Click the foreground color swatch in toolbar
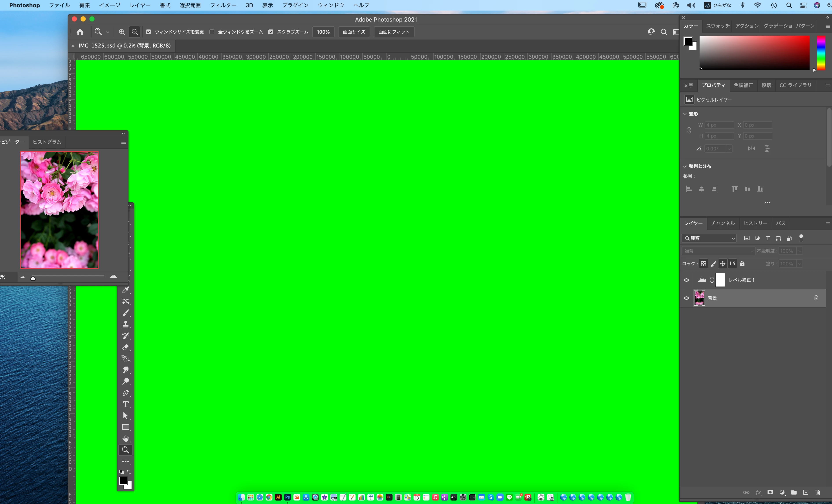Viewport: 832px width, 504px height. 123,480
